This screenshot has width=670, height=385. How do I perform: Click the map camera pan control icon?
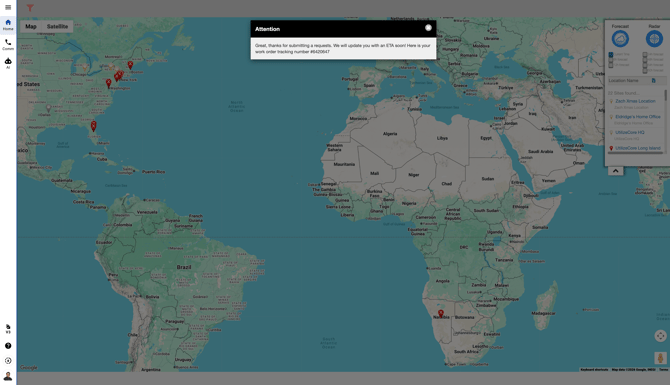(660, 336)
